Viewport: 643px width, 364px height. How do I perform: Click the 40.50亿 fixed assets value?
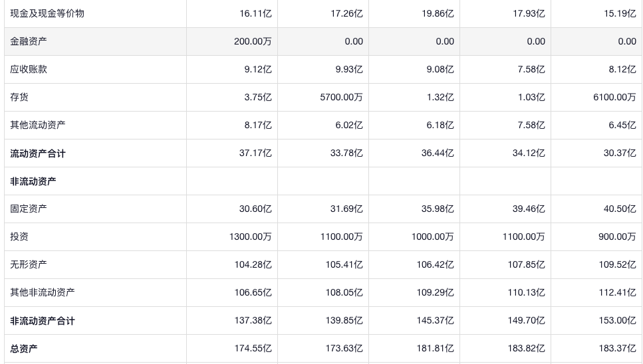(x=619, y=209)
